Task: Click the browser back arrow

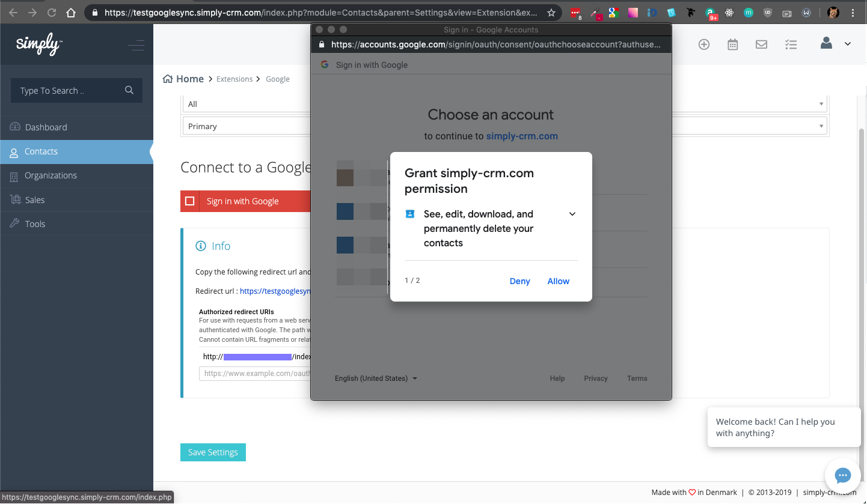Action: [x=13, y=12]
